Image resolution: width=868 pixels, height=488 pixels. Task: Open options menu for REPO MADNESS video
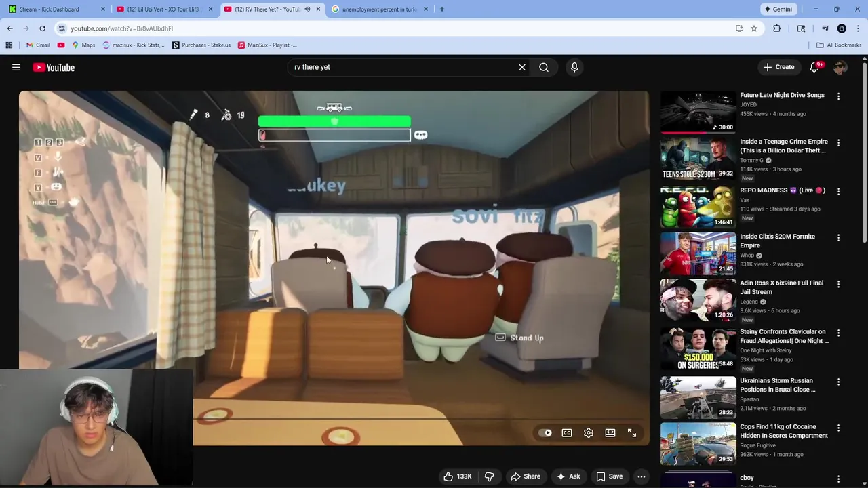(838, 192)
